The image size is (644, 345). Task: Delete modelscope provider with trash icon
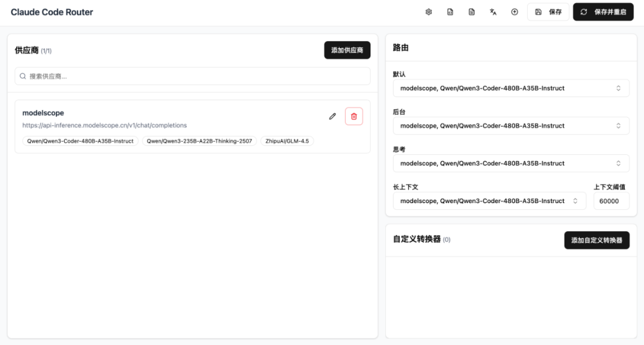pyautogui.click(x=354, y=116)
